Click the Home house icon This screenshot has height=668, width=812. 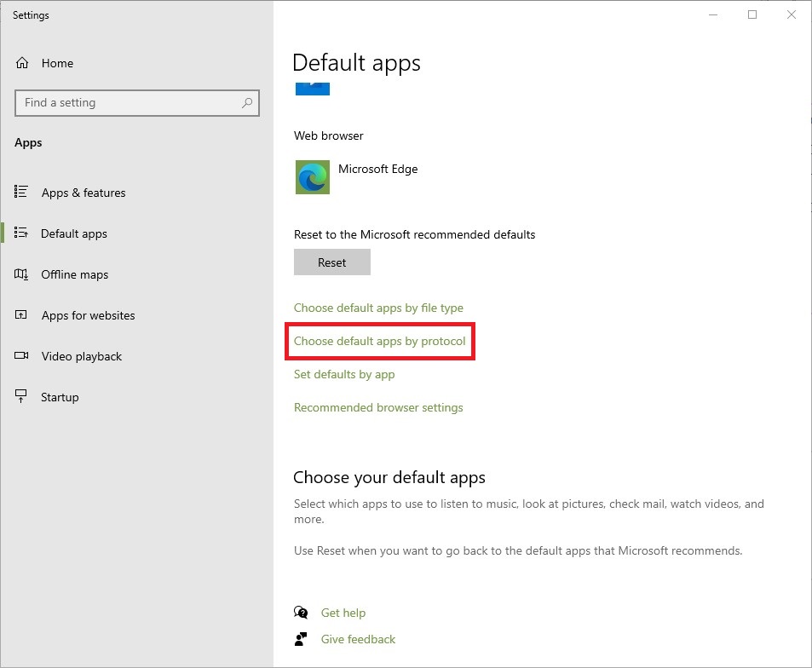pyautogui.click(x=22, y=63)
